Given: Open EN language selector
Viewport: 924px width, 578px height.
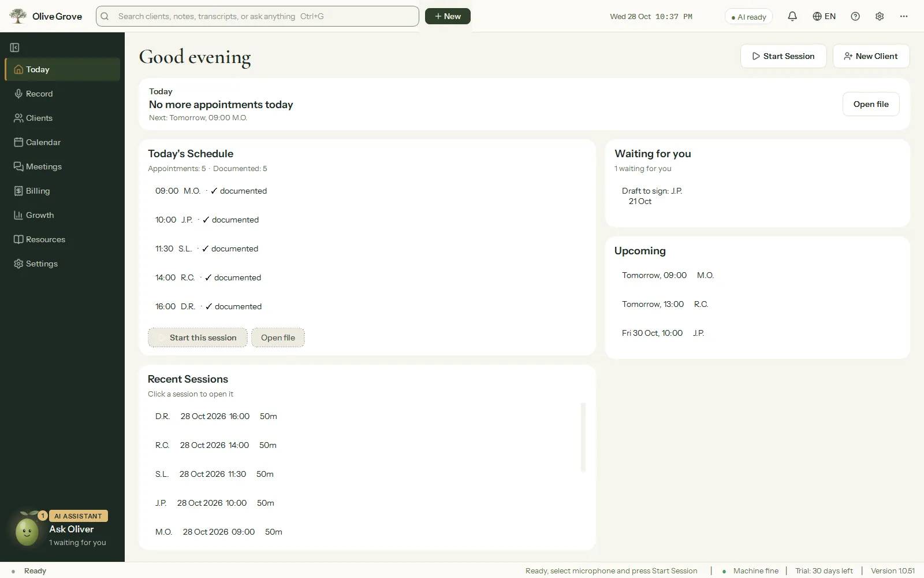Looking at the screenshot, I should pos(824,16).
